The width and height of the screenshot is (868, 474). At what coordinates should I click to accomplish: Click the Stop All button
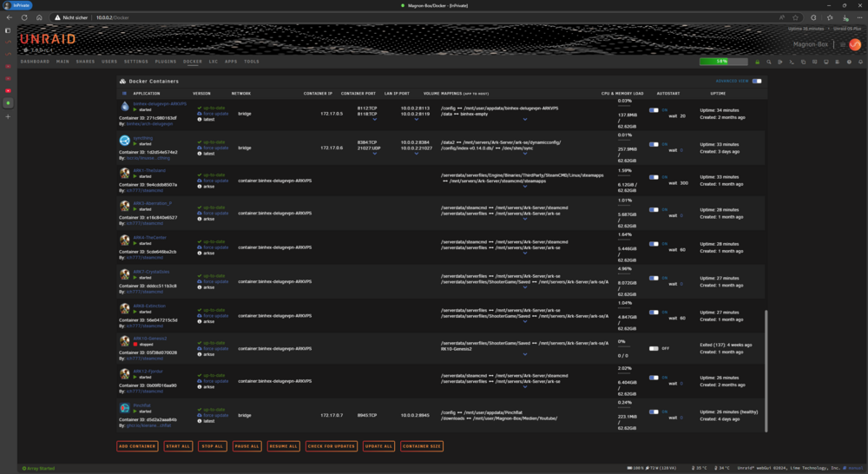point(213,446)
